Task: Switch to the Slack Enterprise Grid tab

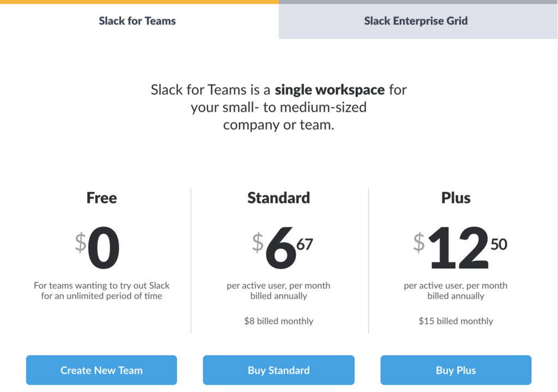Action: coord(416,21)
